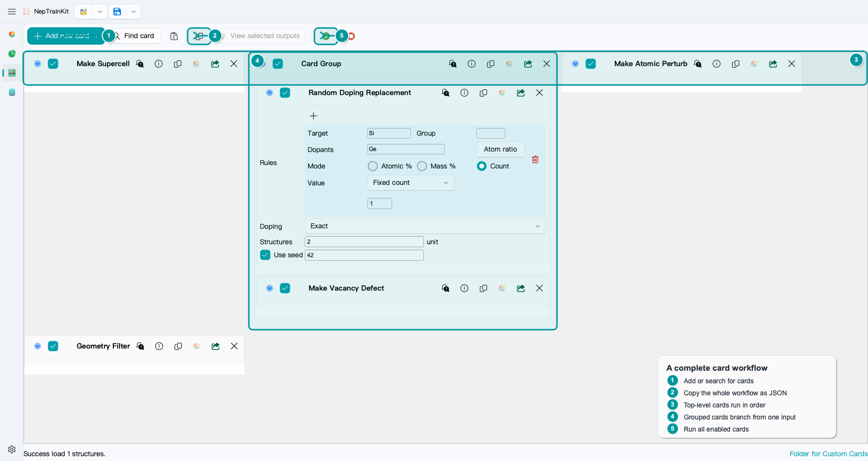The height and width of the screenshot is (461, 868).
Task: Select the card workflow sidebar page
Action: point(12,73)
